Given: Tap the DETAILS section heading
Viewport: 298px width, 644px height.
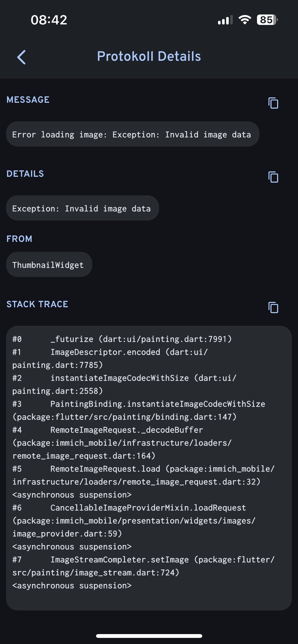Looking at the screenshot, I should 25,174.
